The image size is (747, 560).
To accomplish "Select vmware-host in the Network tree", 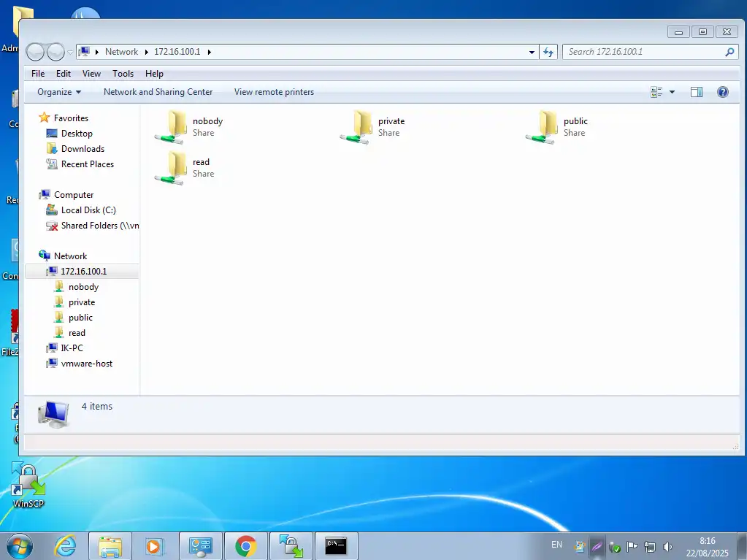I will click(86, 364).
